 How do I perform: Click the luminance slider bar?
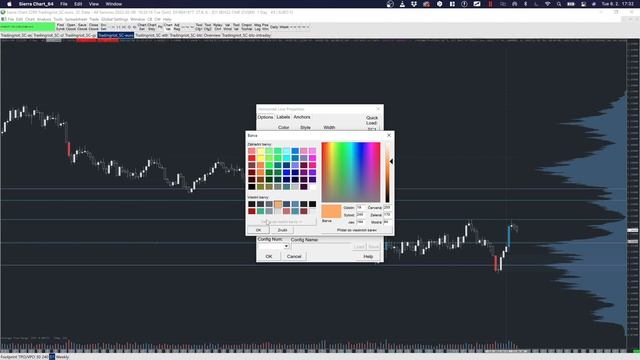click(387, 172)
